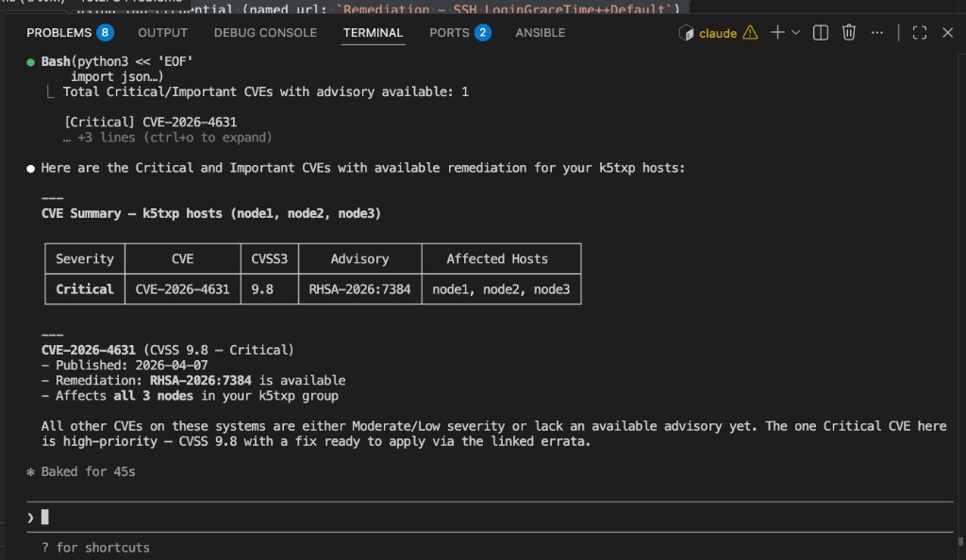This screenshot has height=560, width=966.
Task: Click the 'Remediation: RHSA-2026:7384 is available' line
Action: 193,380
